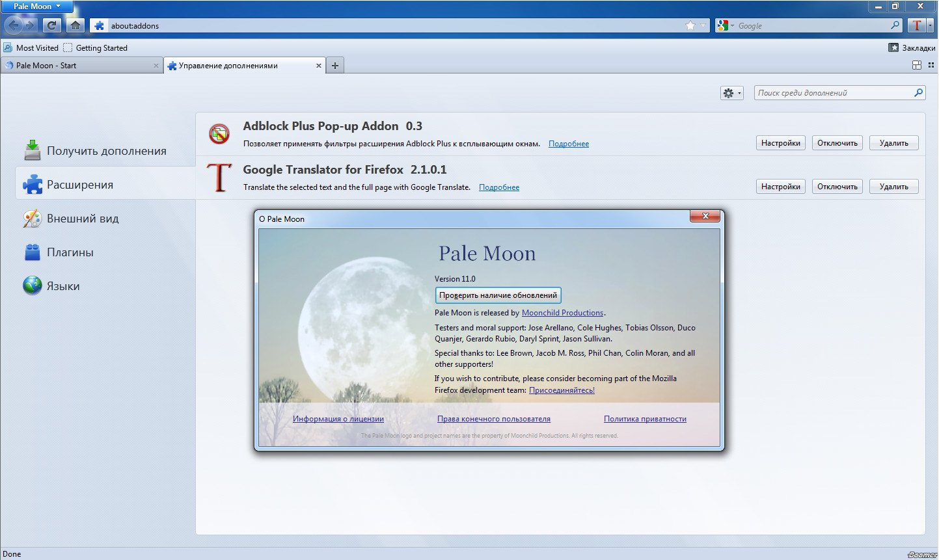The width and height of the screenshot is (939, 560).
Task: Click Отключить for Adblock Plus Pop-up Addon
Action: (837, 143)
